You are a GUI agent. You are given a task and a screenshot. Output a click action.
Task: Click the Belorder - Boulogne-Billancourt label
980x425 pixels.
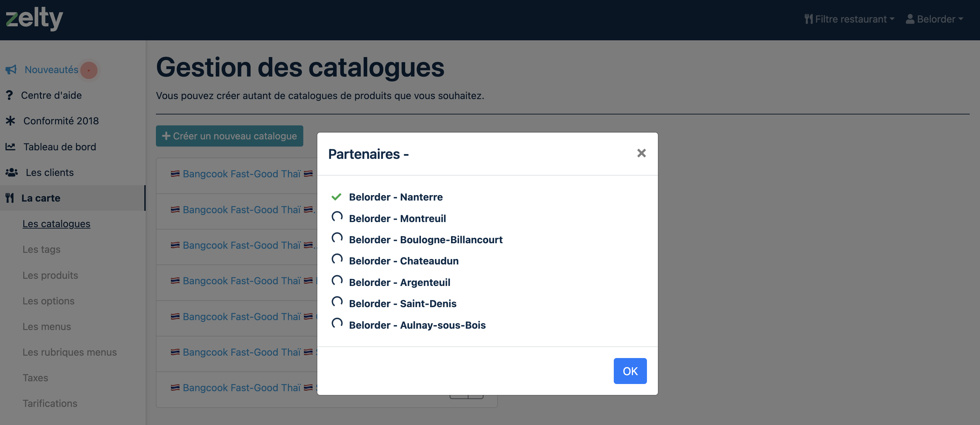[x=426, y=240]
